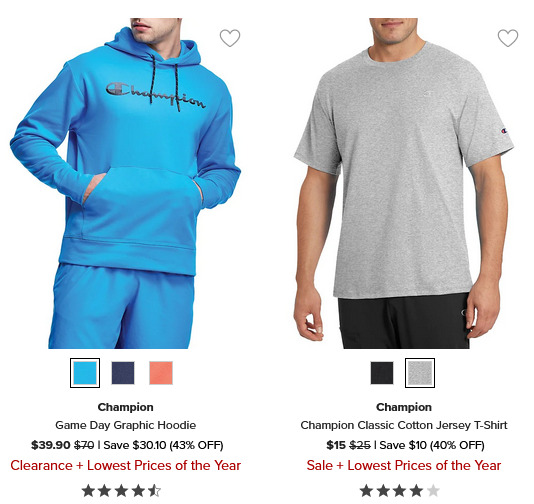Click the $39.90 hoodie sale price
Image resolution: width=534 pixels, height=504 pixels.
click(50, 445)
